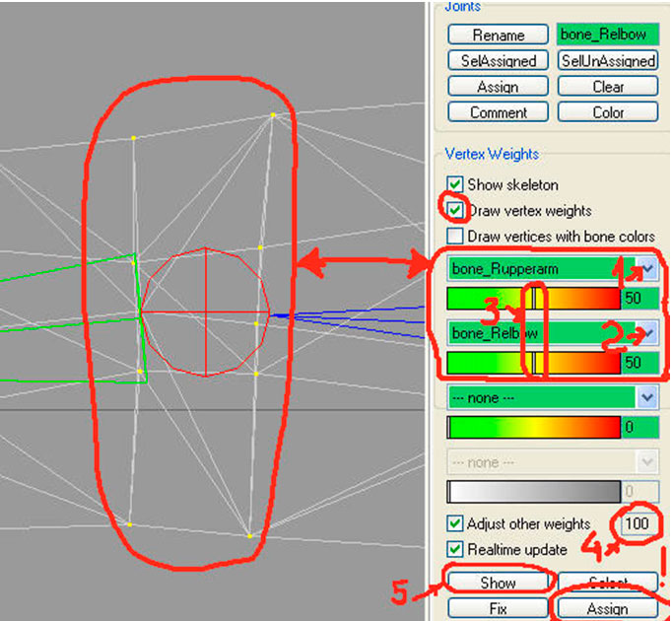The image size is (672, 621).
Task: Click the weight slider under bone_Relbow dropdown
Action: coord(533,364)
